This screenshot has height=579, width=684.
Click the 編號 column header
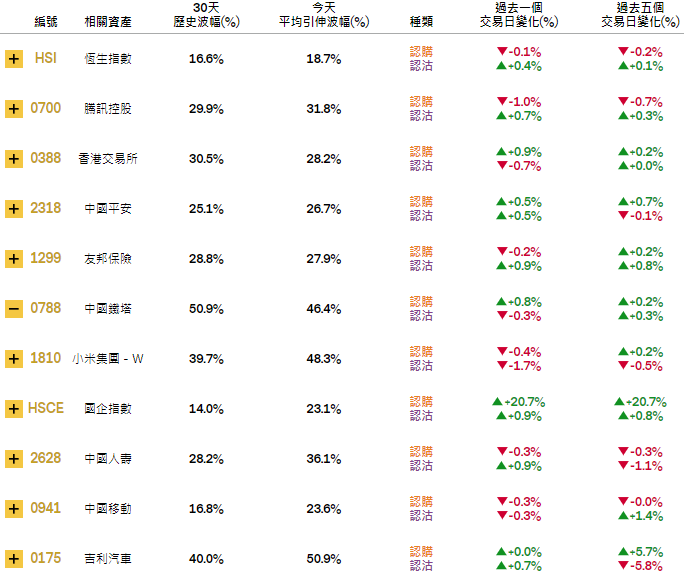click(x=46, y=22)
